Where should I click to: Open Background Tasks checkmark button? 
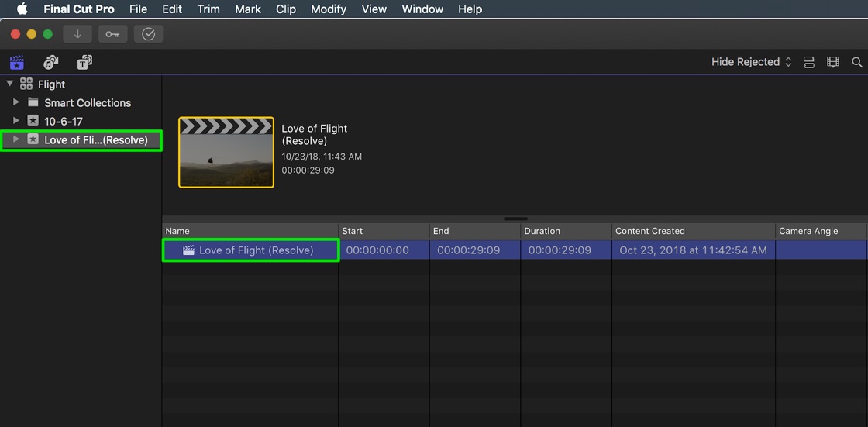148,34
